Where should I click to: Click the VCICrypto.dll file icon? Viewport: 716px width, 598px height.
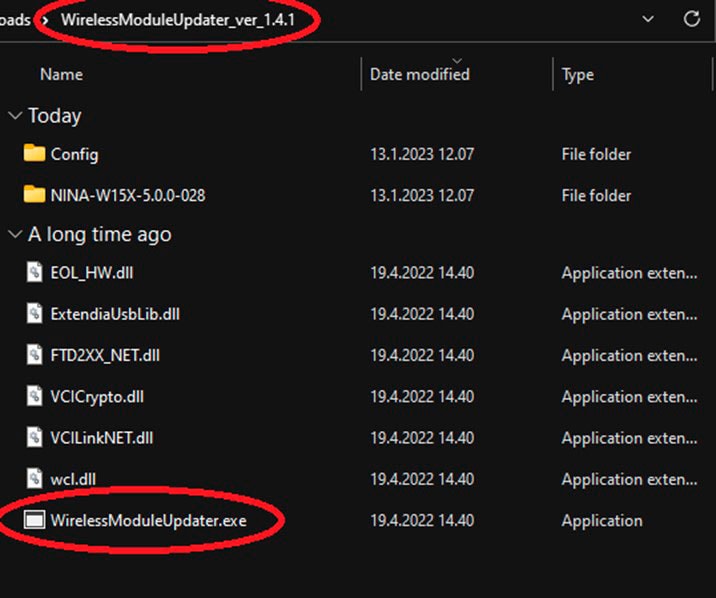click(x=35, y=396)
